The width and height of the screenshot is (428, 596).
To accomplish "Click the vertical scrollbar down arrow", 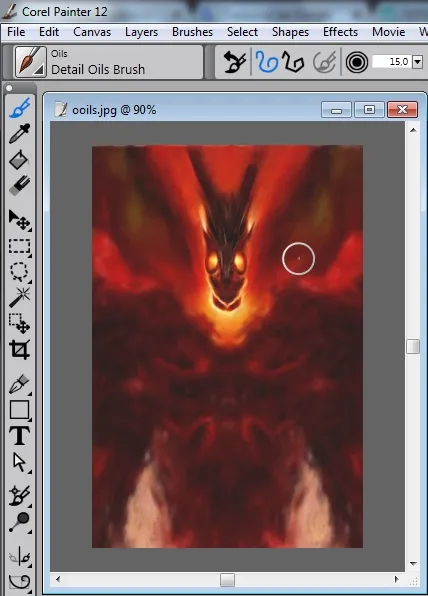I will pos(413,564).
